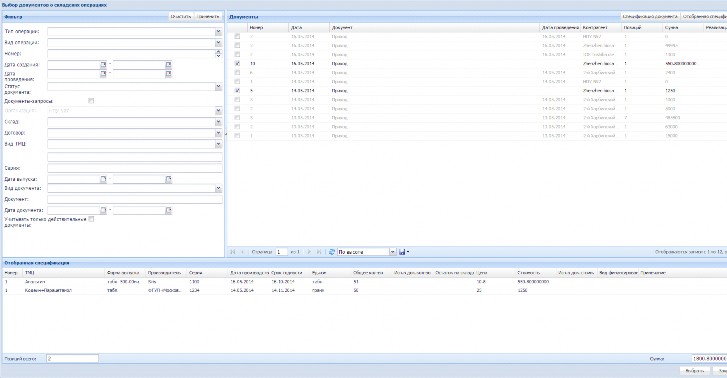This screenshot has height=378, width=727.
Task: Expand the 'Вид ТМЦ' dropdown
Action: click(218, 144)
